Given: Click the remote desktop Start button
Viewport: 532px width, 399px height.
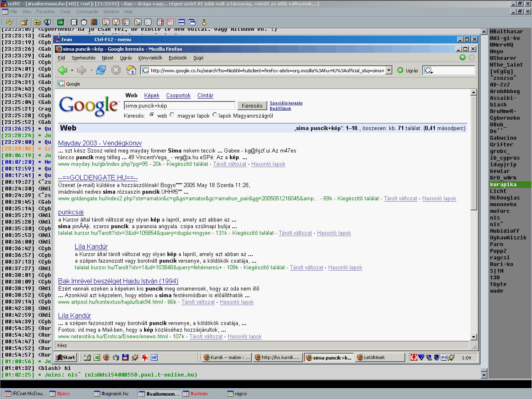Looking at the screenshot, I should tap(66, 357).
